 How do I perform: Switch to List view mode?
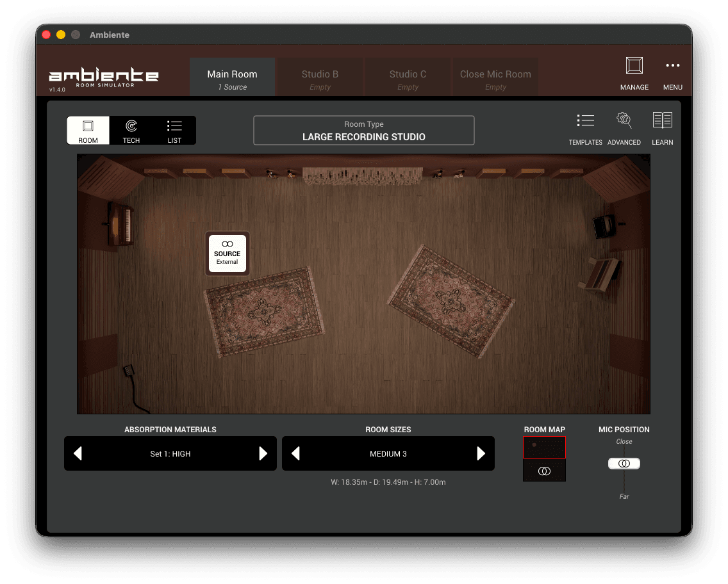click(174, 131)
